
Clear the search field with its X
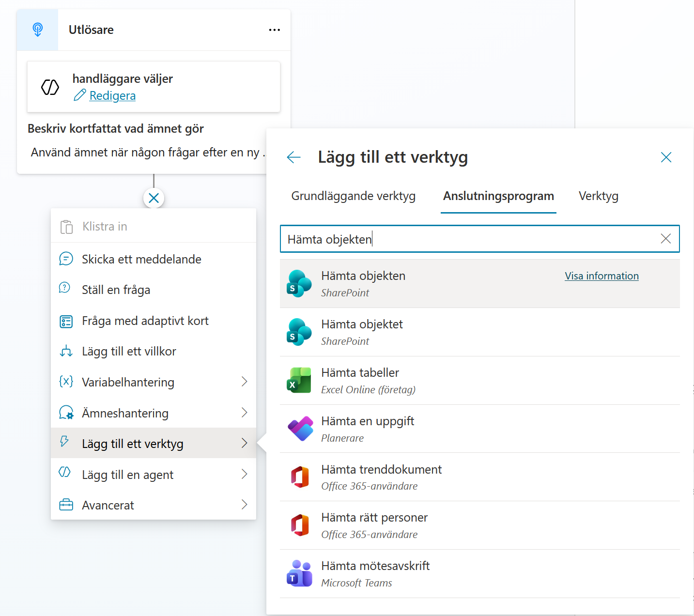666,238
